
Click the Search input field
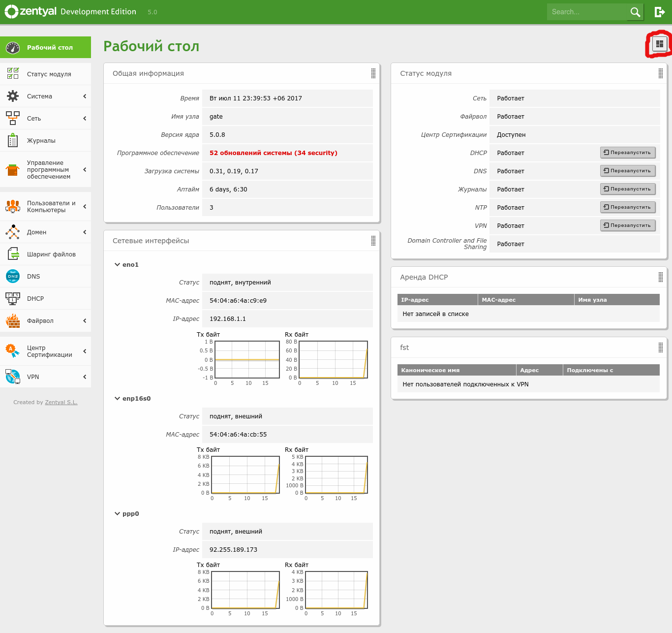[x=588, y=12]
